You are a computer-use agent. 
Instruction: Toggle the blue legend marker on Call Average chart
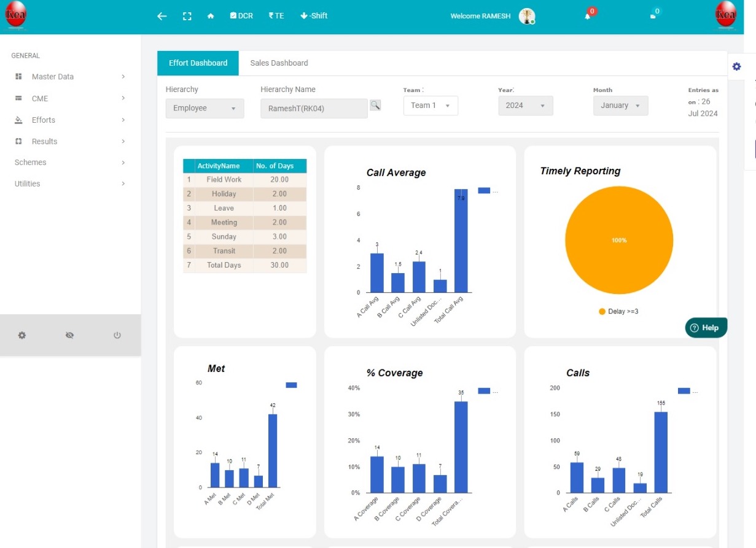pos(483,190)
